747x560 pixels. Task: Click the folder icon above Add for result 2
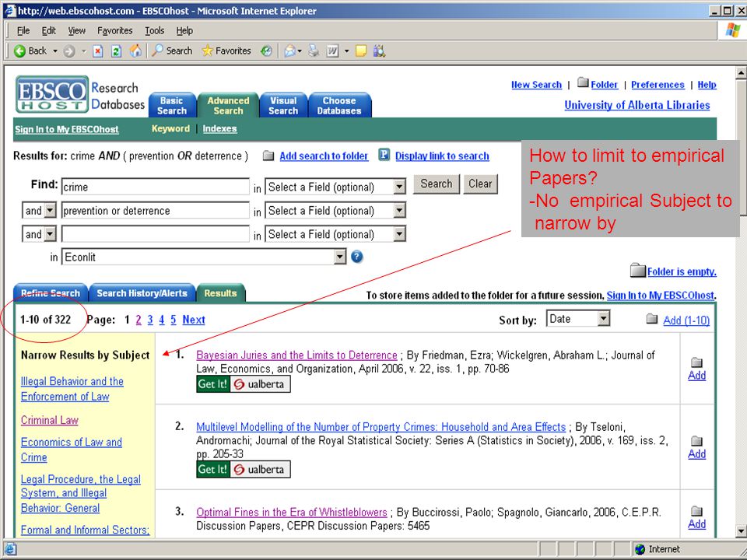click(x=696, y=441)
